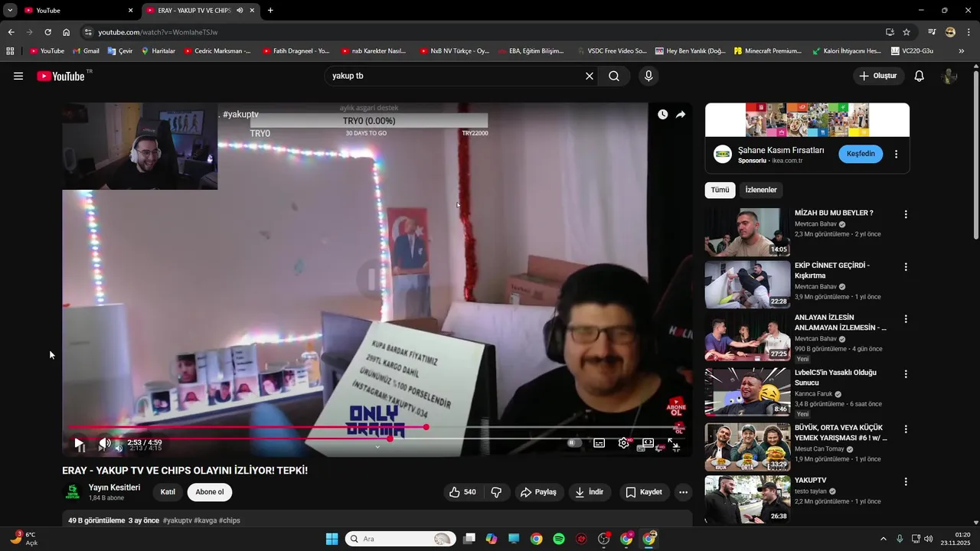Dislike the video

click(x=496, y=492)
